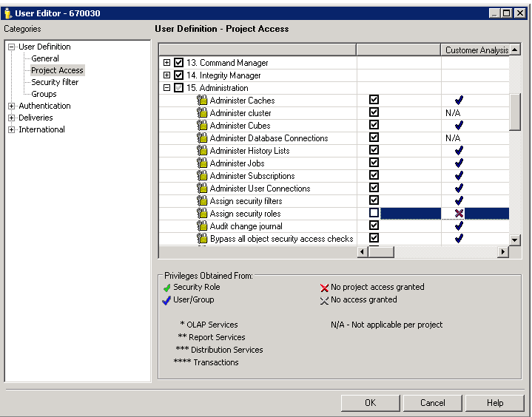The height and width of the screenshot is (417, 532).
Task: Collapse the 15. Administration group
Action: [x=166, y=87]
